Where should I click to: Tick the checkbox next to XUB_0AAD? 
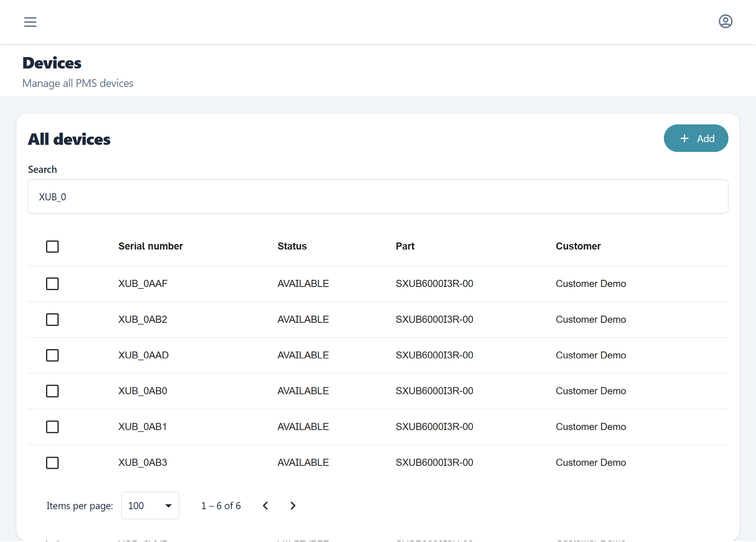(52, 355)
